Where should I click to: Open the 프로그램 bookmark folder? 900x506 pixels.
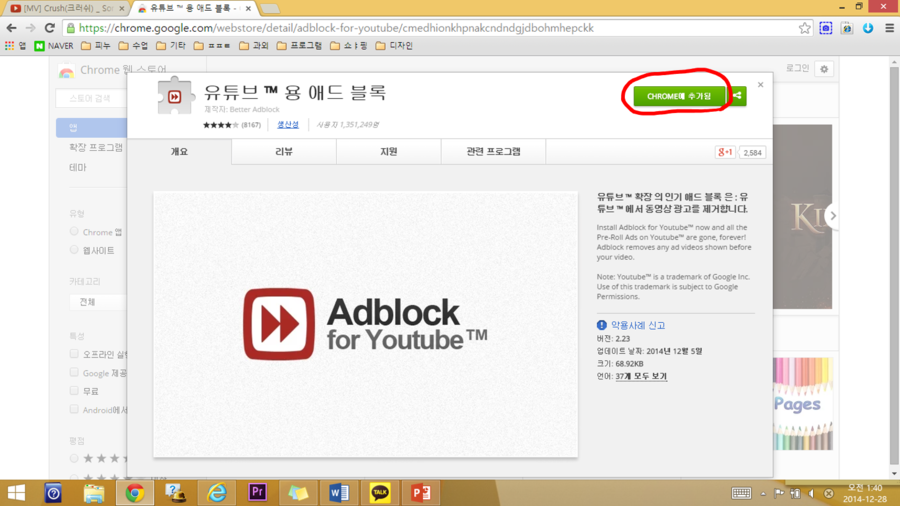click(299, 45)
